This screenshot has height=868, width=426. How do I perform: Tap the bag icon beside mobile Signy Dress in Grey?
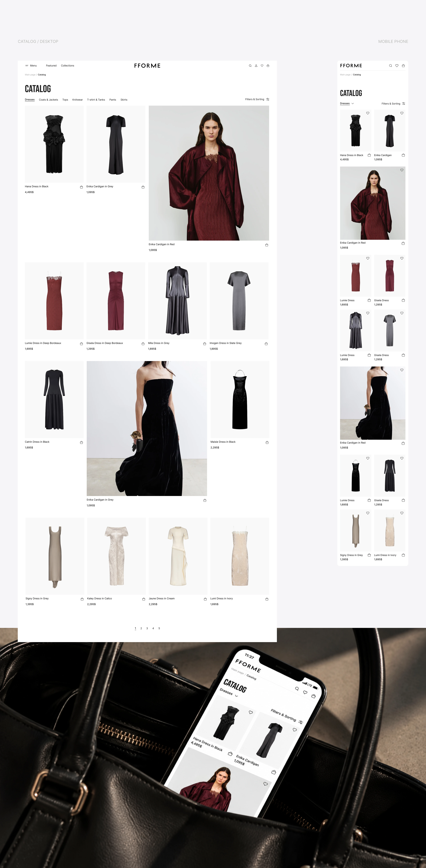(369, 555)
